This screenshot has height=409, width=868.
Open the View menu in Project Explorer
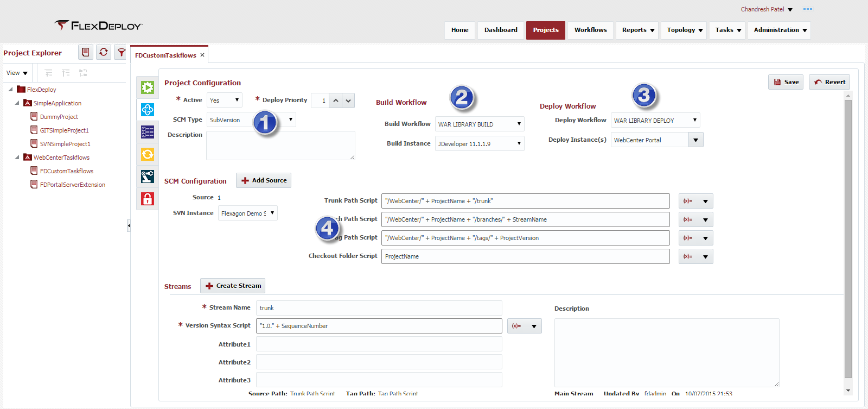tap(17, 73)
